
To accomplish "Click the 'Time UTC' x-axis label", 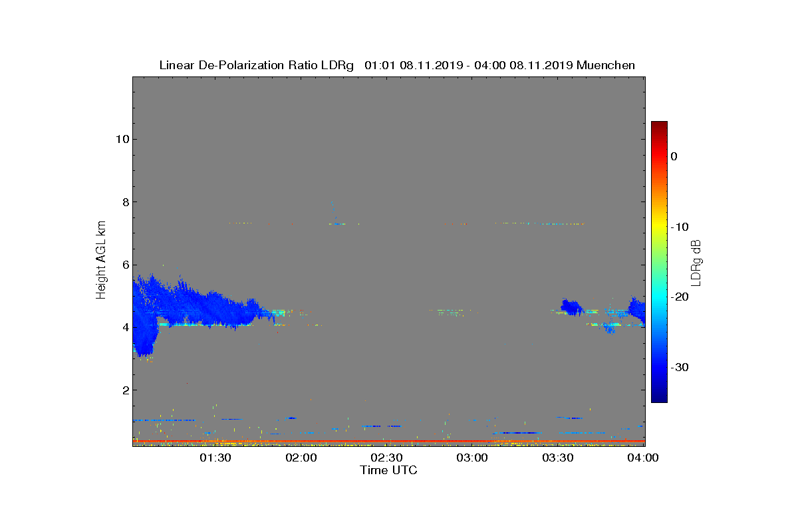I will (x=388, y=470).
